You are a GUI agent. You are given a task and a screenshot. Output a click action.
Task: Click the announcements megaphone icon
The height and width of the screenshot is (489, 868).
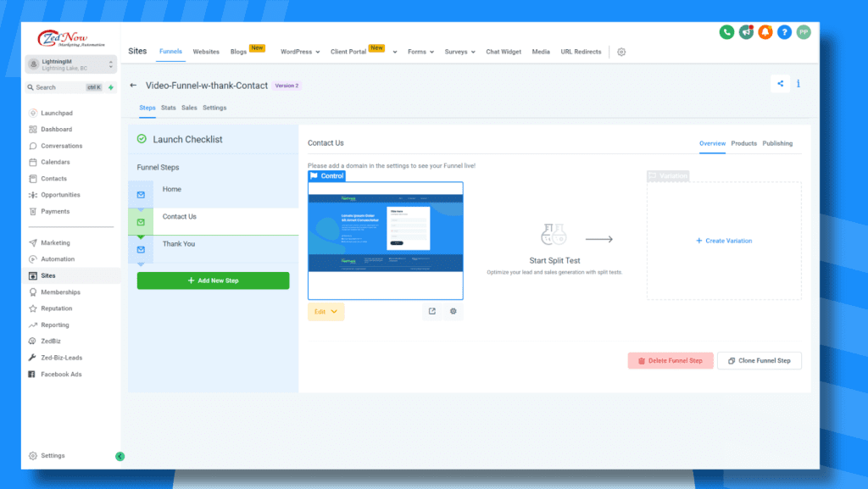746,31
